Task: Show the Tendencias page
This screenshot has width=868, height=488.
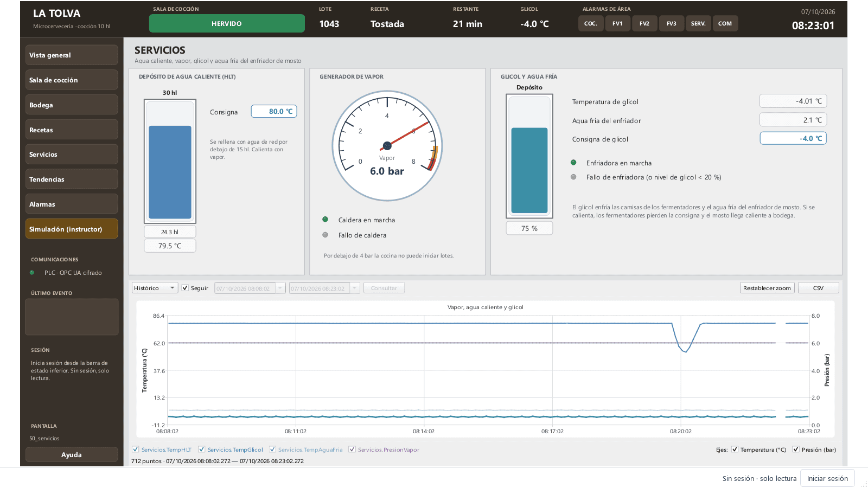Action: tap(72, 179)
